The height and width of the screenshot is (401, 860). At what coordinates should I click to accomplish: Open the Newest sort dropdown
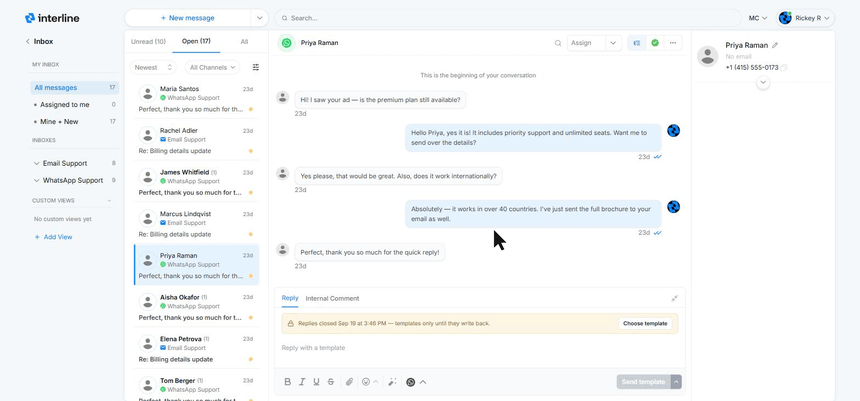(x=153, y=67)
